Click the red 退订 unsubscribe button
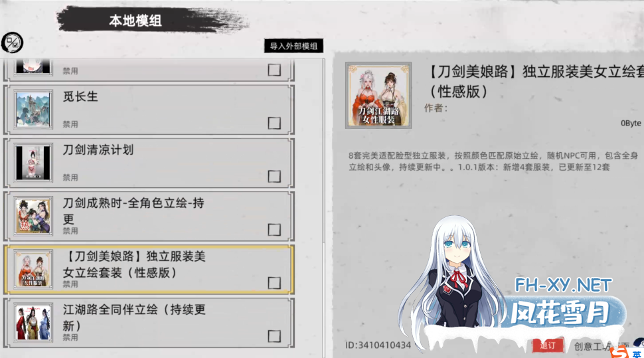 point(548,345)
